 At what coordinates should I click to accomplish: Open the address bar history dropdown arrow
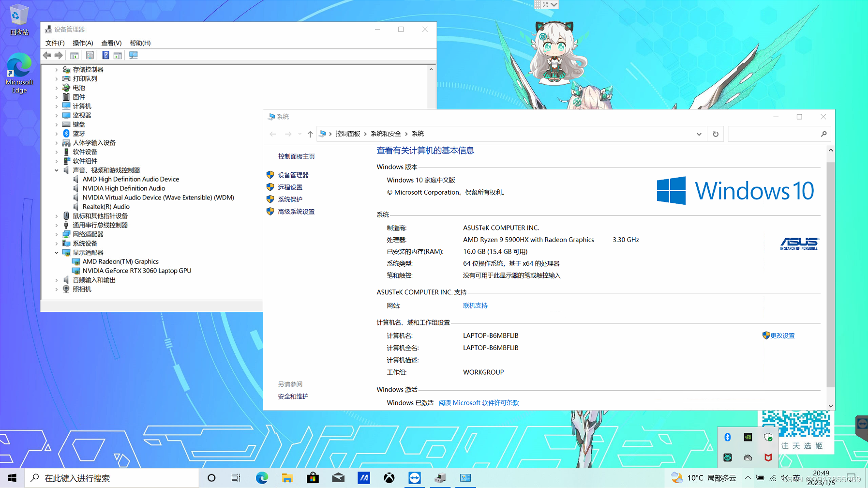pyautogui.click(x=699, y=134)
